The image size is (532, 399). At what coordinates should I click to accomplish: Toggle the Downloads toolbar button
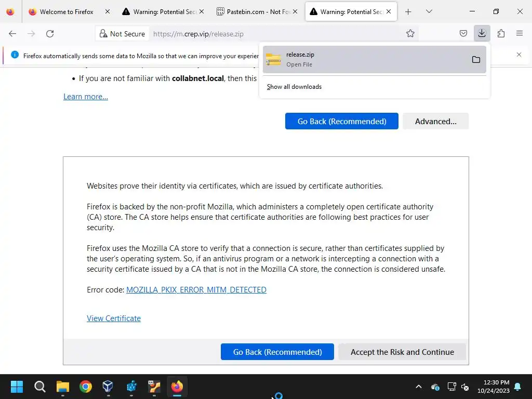(x=482, y=33)
